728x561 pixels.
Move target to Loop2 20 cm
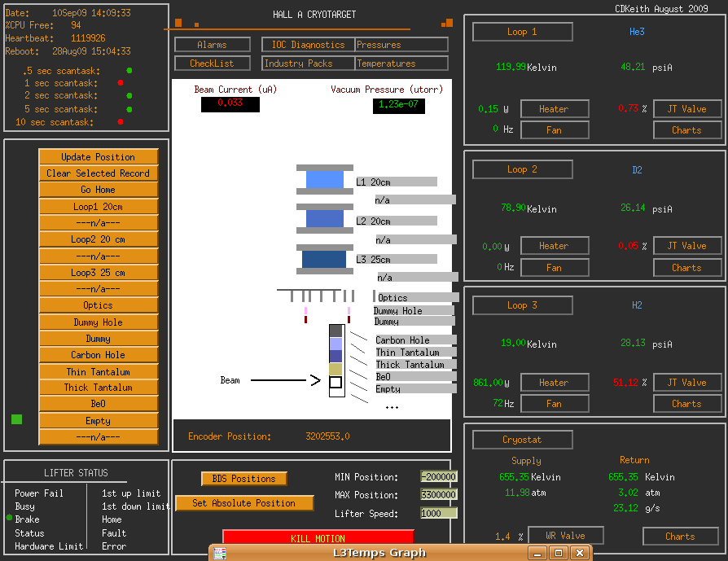[x=99, y=239]
